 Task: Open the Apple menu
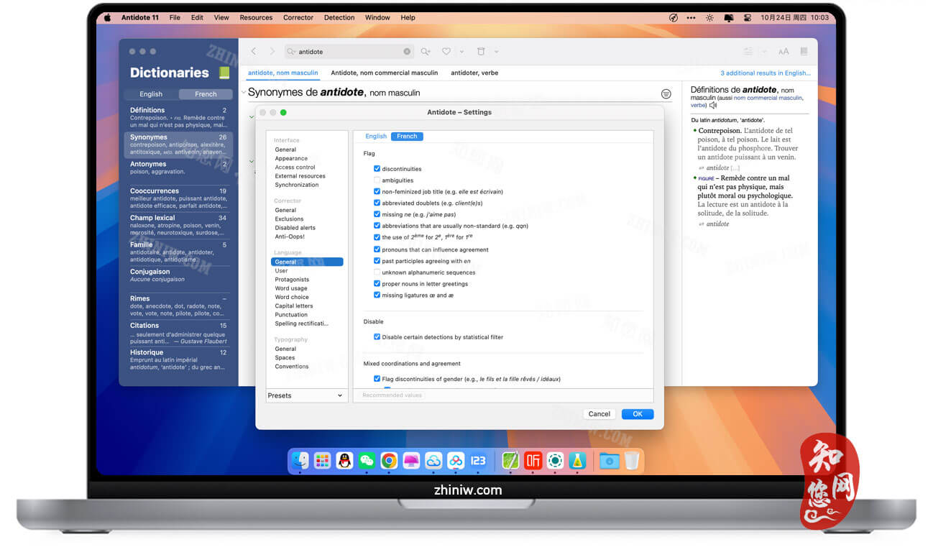point(108,17)
